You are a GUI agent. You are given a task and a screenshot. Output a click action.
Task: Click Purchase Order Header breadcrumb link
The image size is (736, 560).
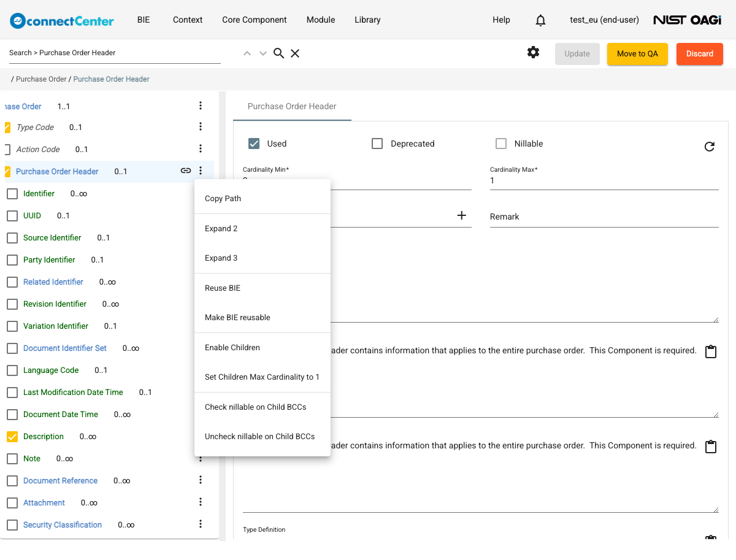pos(112,79)
